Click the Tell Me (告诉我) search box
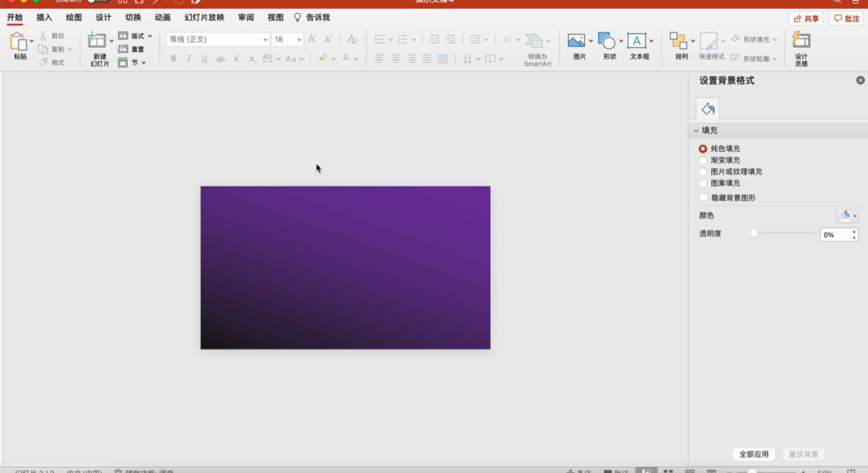Image resolution: width=868 pixels, height=473 pixels. click(313, 18)
